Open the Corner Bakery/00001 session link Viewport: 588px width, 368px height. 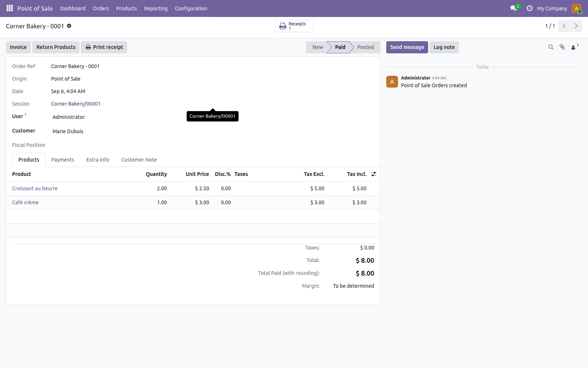point(76,104)
